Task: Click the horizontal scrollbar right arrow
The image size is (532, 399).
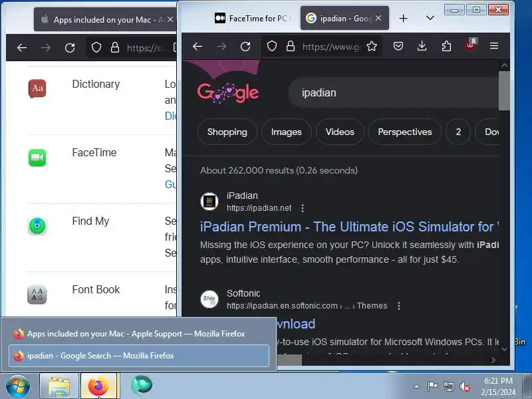Action: 493,360
